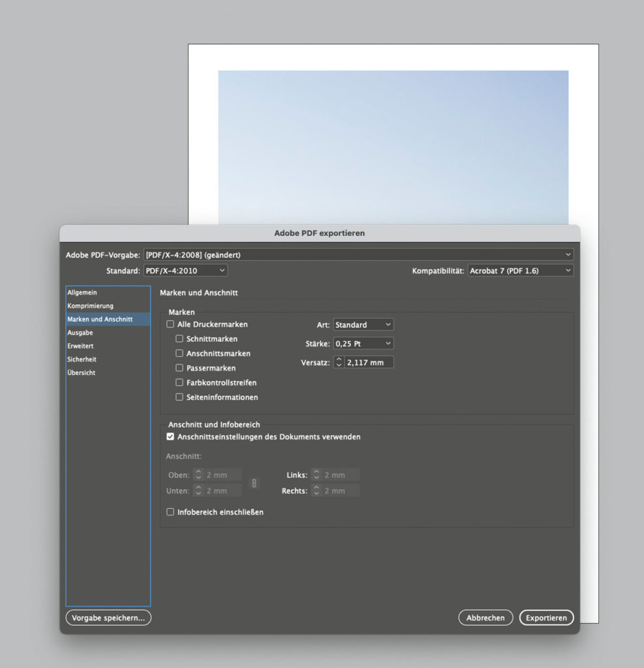This screenshot has height=668, width=644.
Task: Click the Vorgabe speichern button
Action: [x=108, y=618]
